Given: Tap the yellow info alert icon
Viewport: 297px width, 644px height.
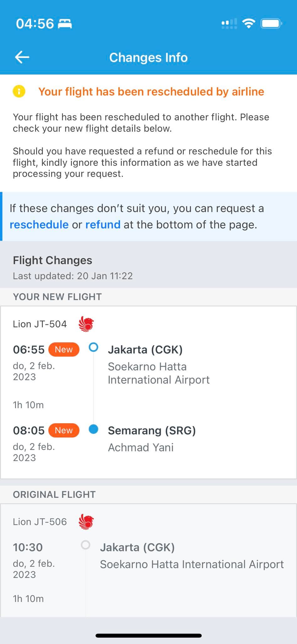Looking at the screenshot, I should 19,92.
